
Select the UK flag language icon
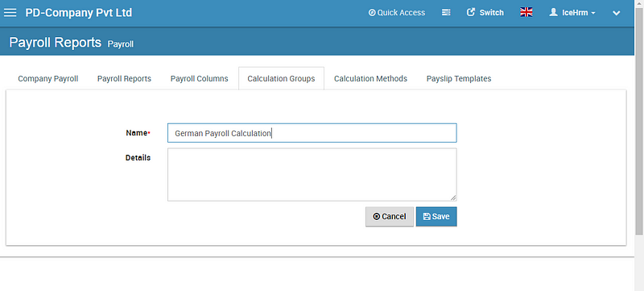[526, 12]
